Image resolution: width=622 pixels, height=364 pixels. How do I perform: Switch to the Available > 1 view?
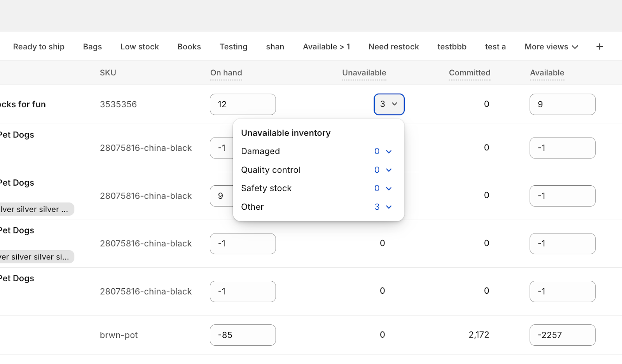tap(326, 46)
